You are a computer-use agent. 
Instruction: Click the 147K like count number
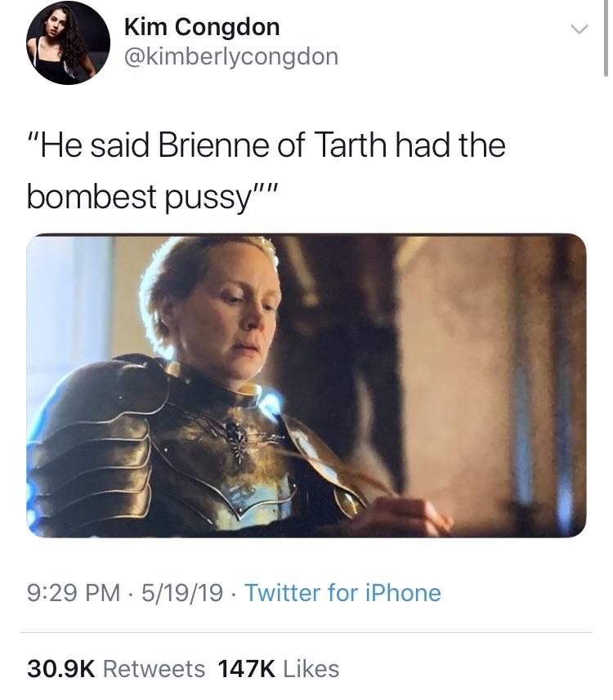pyautogui.click(x=246, y=669)
